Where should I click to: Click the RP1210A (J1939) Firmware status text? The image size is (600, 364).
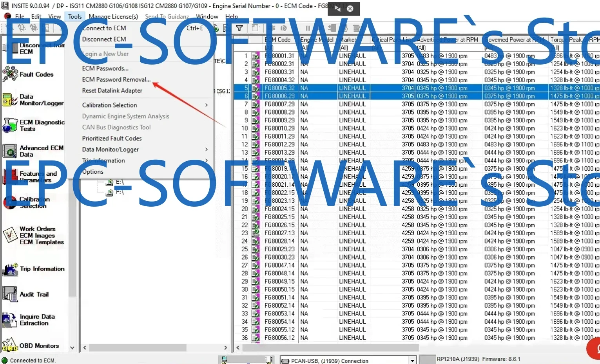[x=479, y=359]
